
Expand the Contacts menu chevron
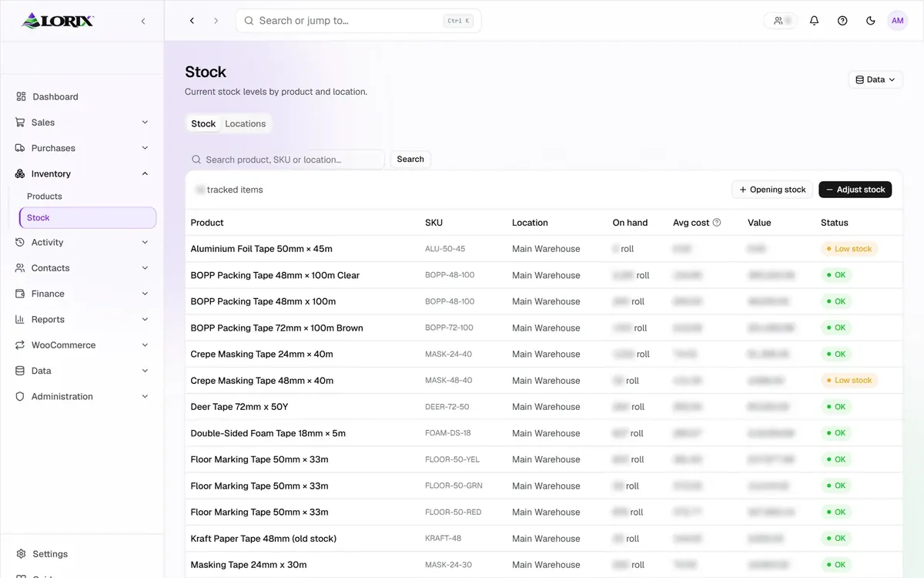point(145,268)
